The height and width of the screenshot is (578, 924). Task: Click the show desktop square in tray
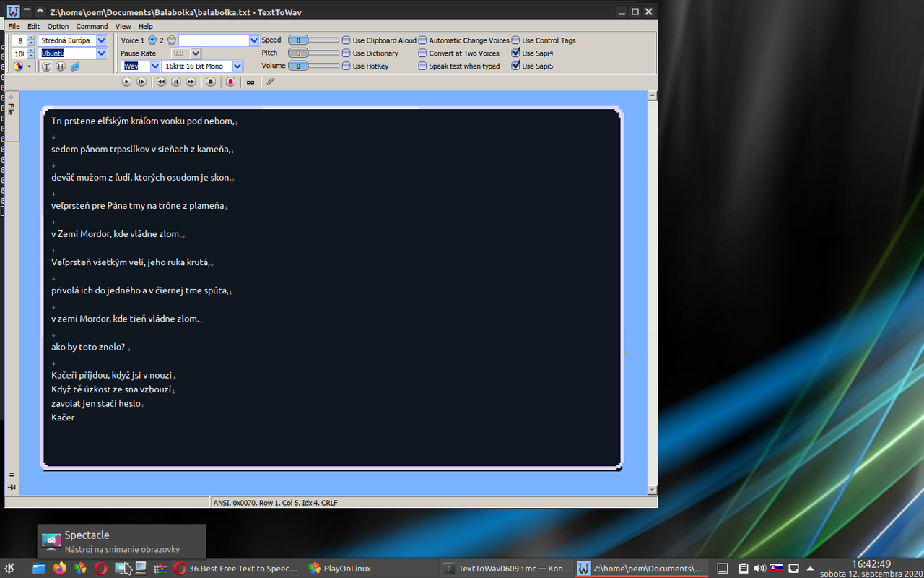721,568
